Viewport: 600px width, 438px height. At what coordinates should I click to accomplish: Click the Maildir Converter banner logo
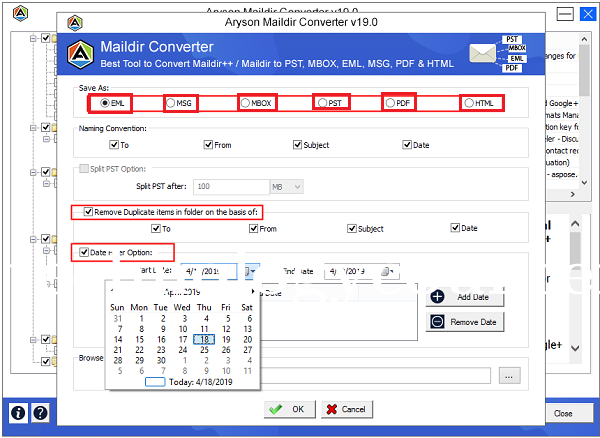click(x=80, y=54)
